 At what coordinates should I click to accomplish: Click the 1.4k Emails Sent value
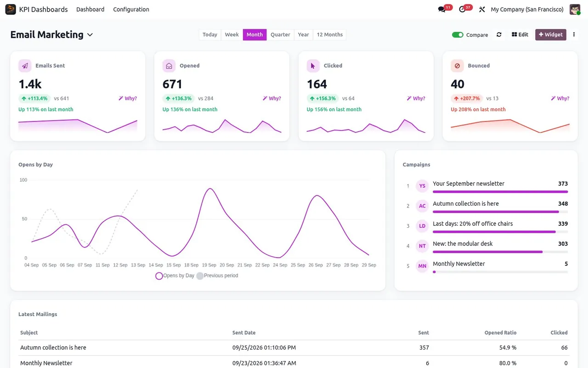click(30, 84)
